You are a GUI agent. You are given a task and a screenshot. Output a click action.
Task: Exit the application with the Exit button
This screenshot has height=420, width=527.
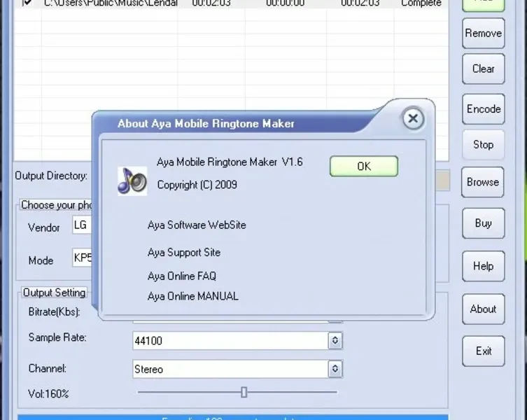(484, 351)
